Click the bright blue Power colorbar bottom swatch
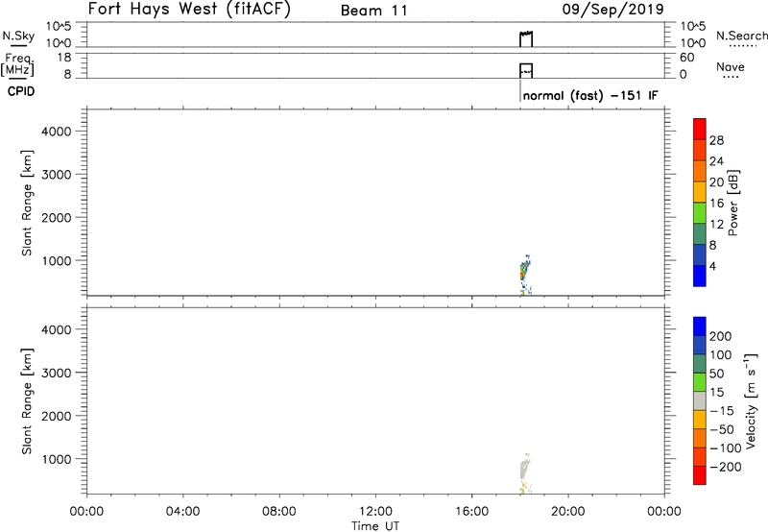768x532 pixels. (x=700, y=276)
